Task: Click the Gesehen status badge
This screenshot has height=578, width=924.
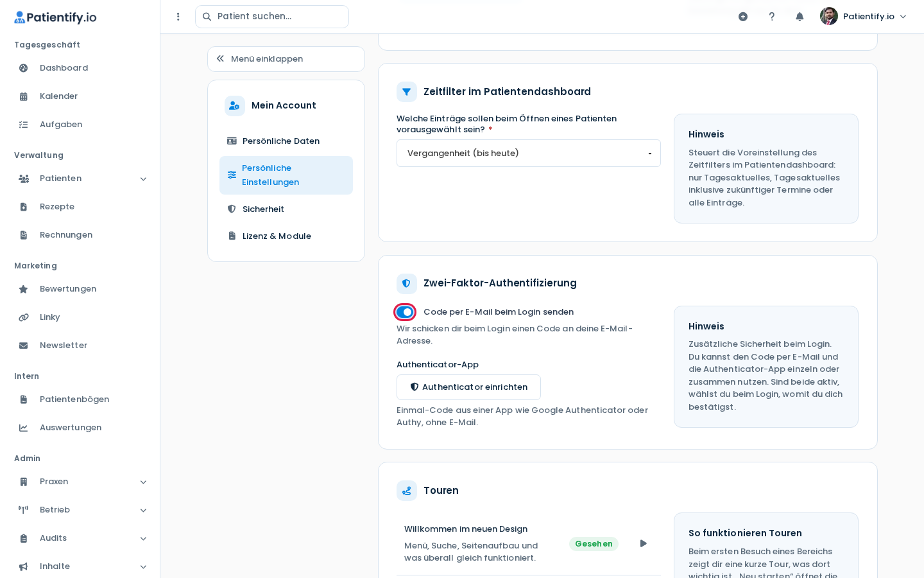Action: click(594, 544)
